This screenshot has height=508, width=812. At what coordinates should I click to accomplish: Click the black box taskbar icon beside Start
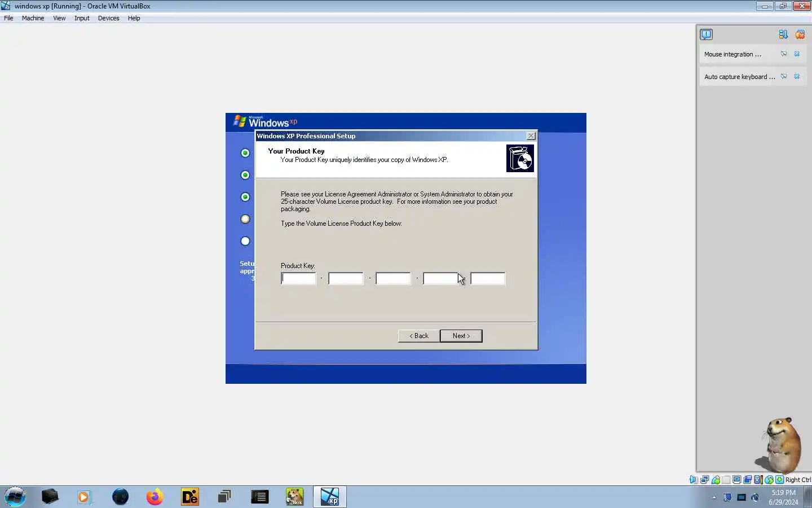pos(50,497)
